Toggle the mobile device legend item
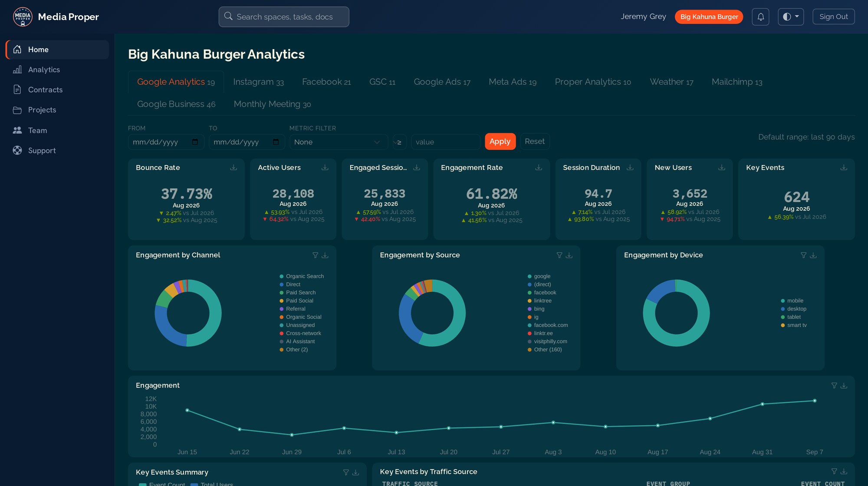868x486 pixels. pyautogui.click(x=792, y=301)
